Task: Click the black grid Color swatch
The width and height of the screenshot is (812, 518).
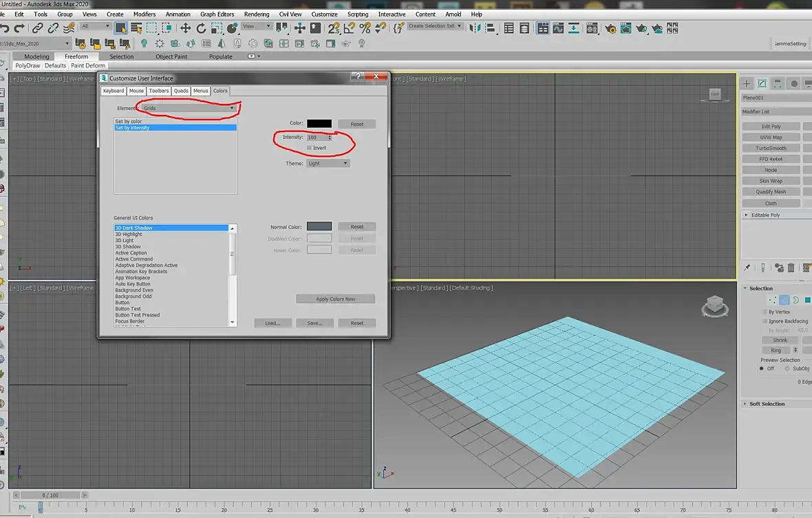Action: [x=319, y=124]
